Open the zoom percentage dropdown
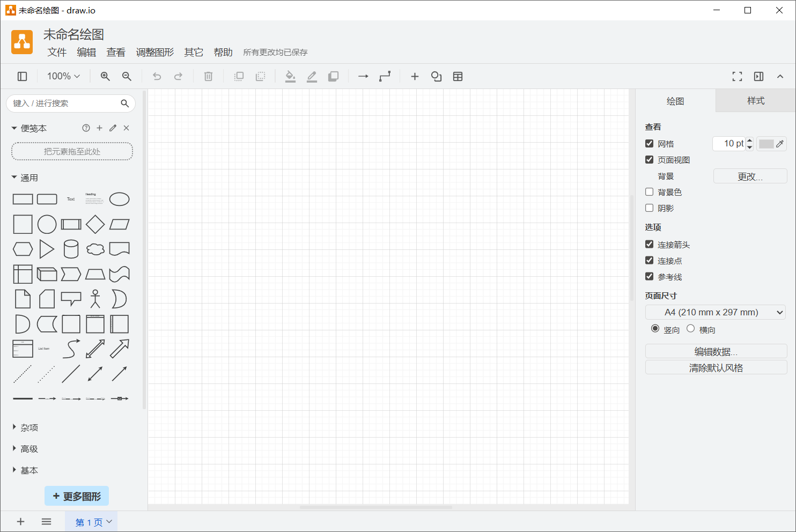This screenshot has height=532, width=796. [x=63, y=76]
